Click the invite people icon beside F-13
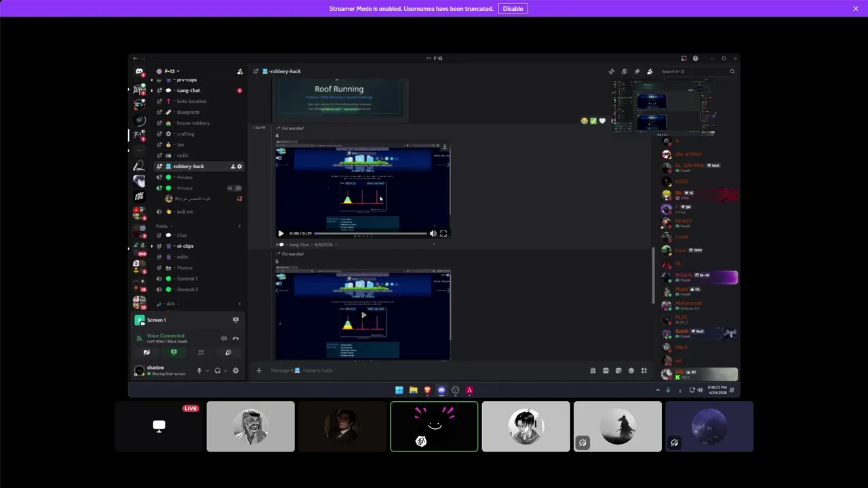The width and height of the screenshot is (868, 488). click(x=239, y=71)
